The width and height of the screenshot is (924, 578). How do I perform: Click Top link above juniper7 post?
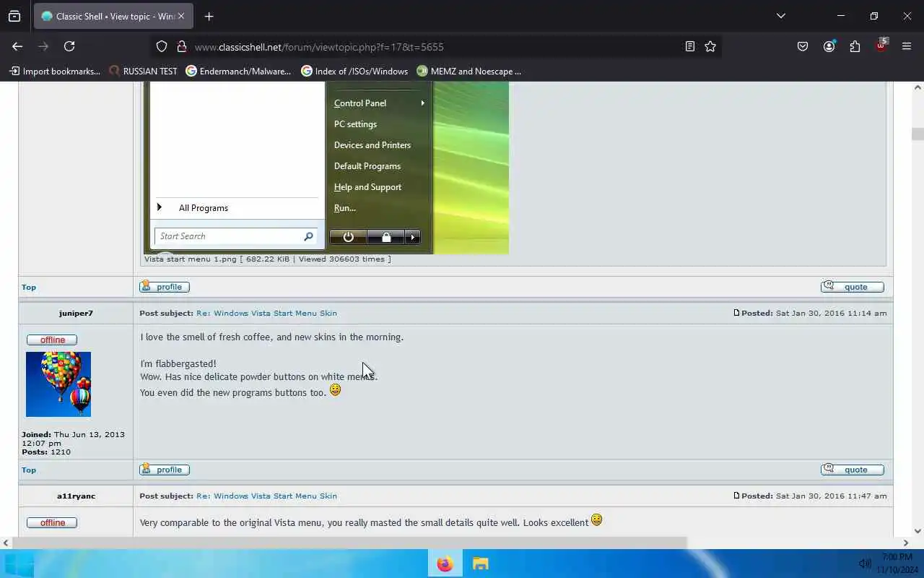(29, 288)
